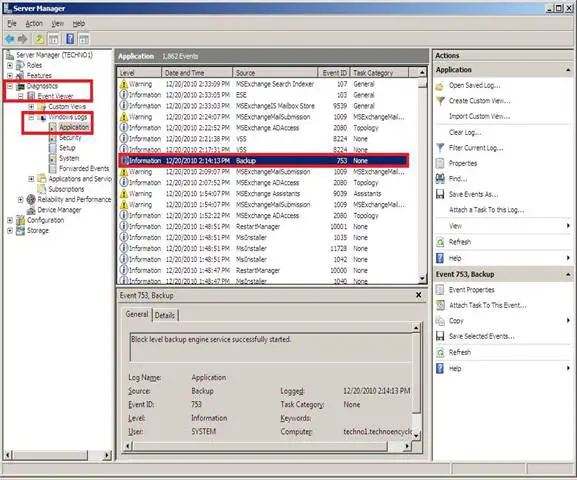Open the Action menu
577x480 pixels.
click(34, 24)
